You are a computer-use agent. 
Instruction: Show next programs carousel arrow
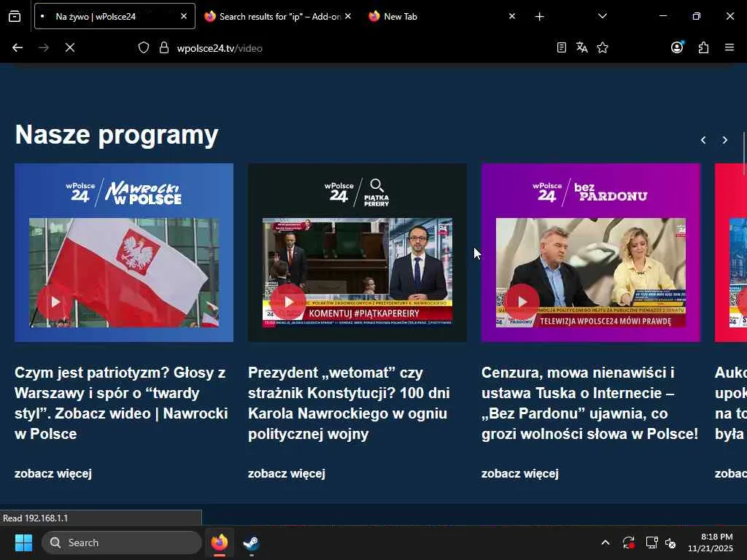(x=724, y=140)
